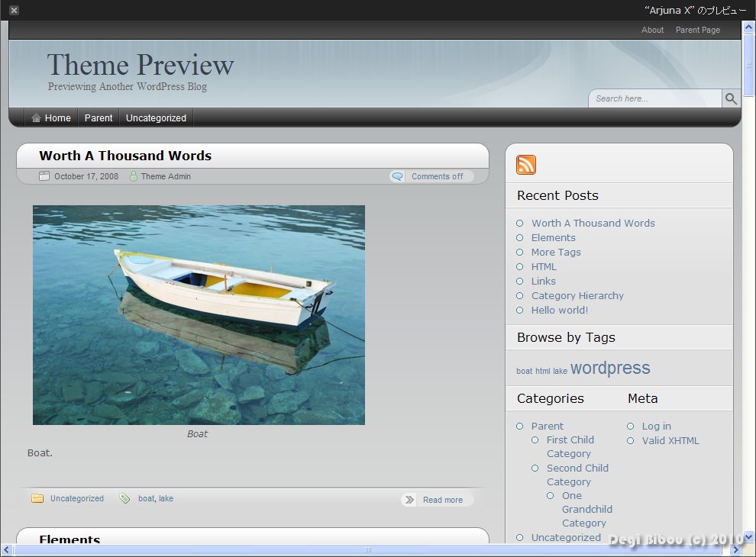Screen dimensions: 756x557
Task: Open the Parent category in sidebar
Action: (548, 426)
